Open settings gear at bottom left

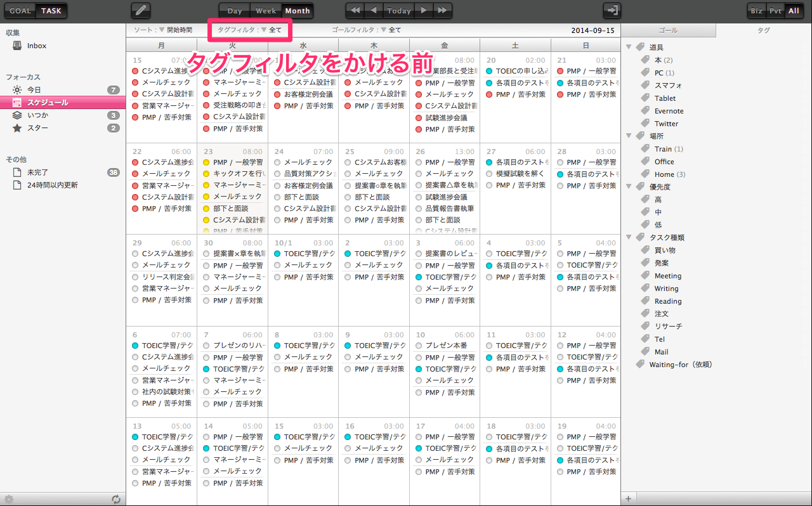click(9, 499)
